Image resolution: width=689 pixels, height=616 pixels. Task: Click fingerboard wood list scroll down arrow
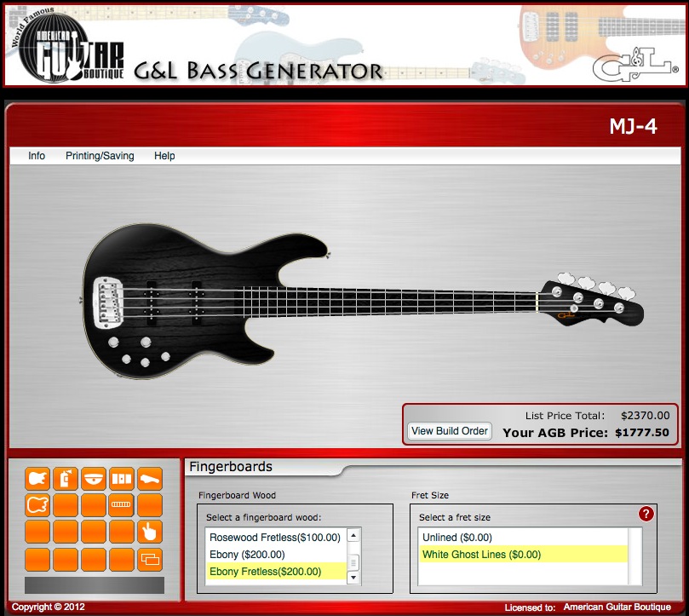(353, 578)
